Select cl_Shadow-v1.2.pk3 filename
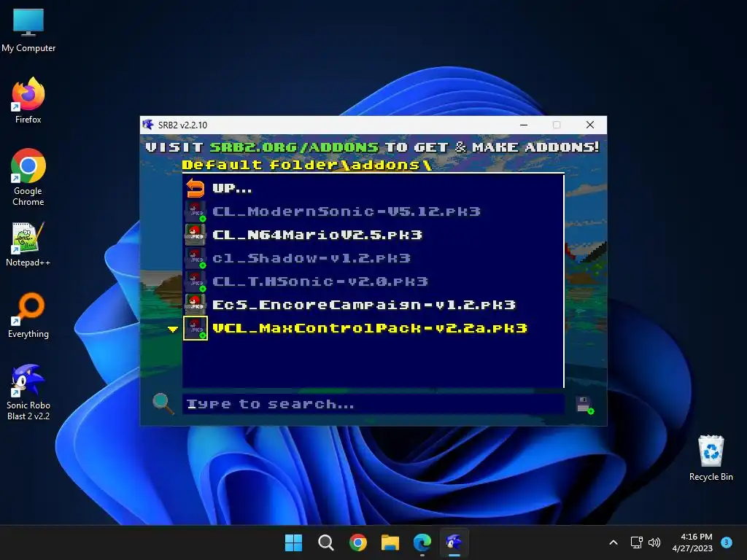Image resolution: width=747 pixels, height=560 pixels. point(311,258)
